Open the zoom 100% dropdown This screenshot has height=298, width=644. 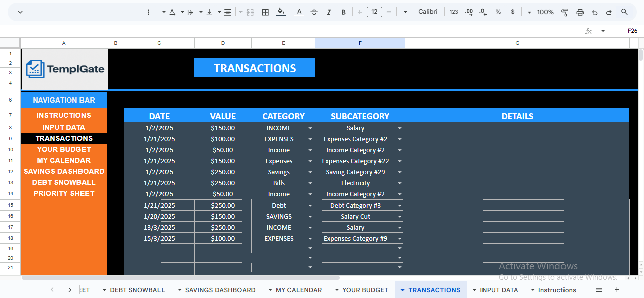pos(541,12)
